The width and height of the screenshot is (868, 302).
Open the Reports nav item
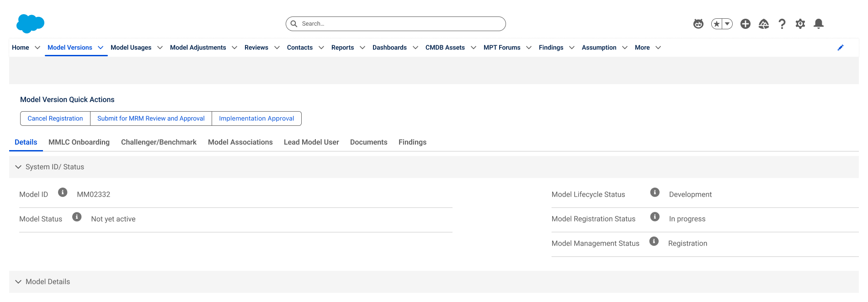pos(343,48)
